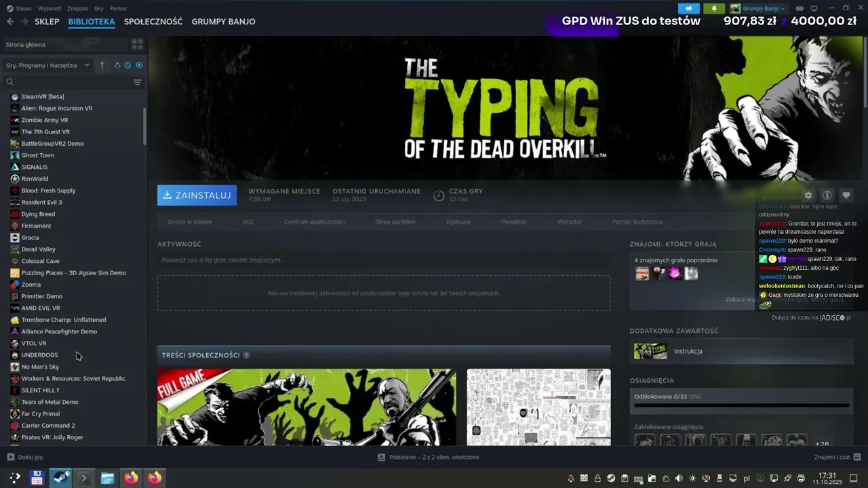
Task: Open the printer tray icon
Action: (x=801, y=478)
